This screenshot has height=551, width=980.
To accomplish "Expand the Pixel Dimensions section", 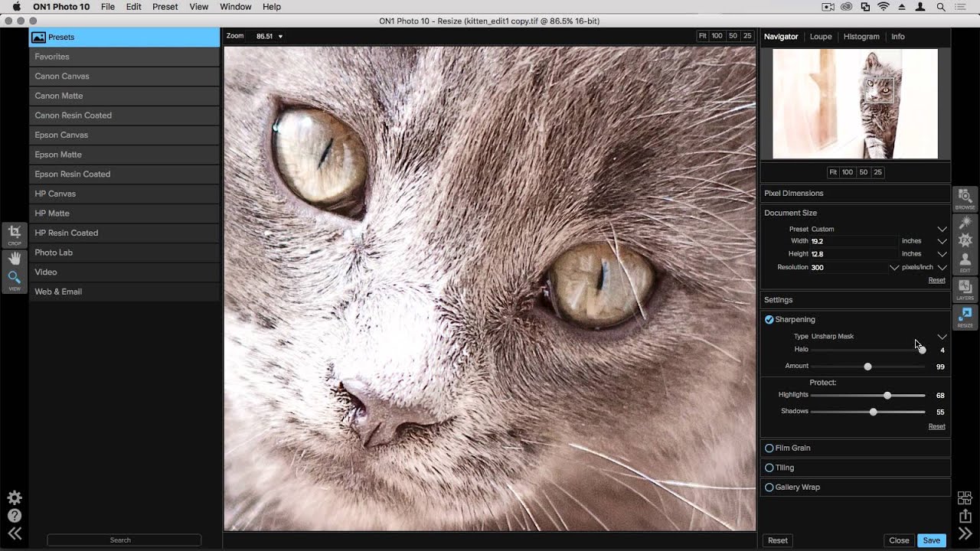I will 855,194.
